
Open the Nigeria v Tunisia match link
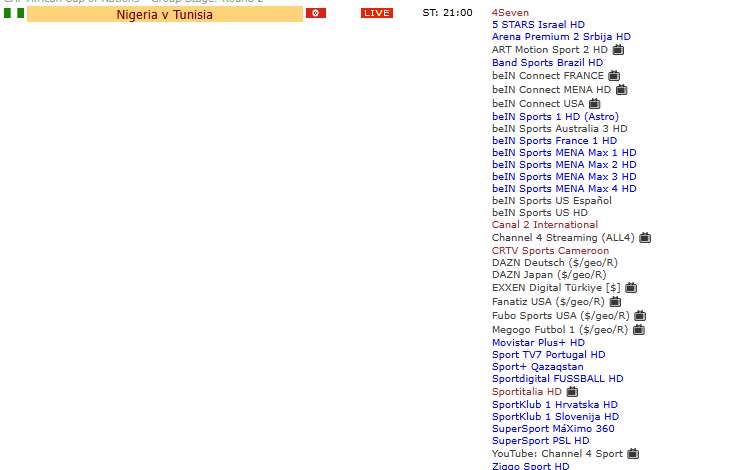[x=164, y=14]
